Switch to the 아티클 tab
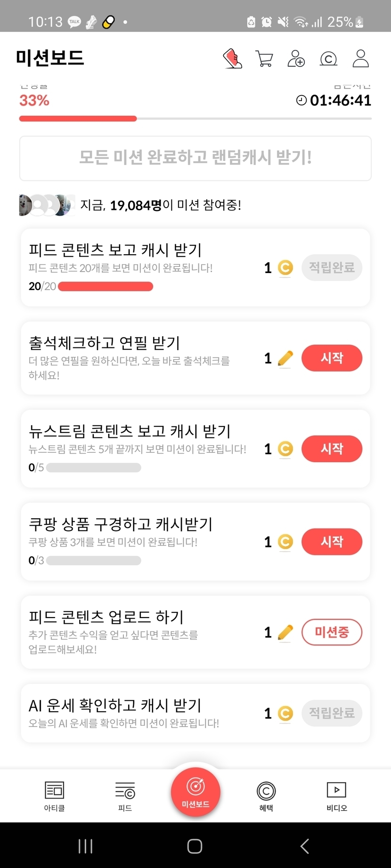Viewport: 391px width, 868px height. pyautogui.click(x=54, y=796)
